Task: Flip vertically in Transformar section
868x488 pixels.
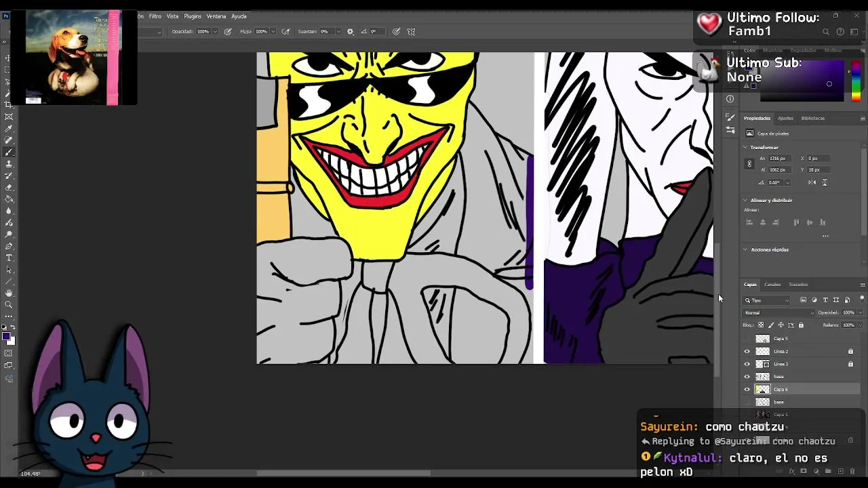Action: [x=825, y=182]
